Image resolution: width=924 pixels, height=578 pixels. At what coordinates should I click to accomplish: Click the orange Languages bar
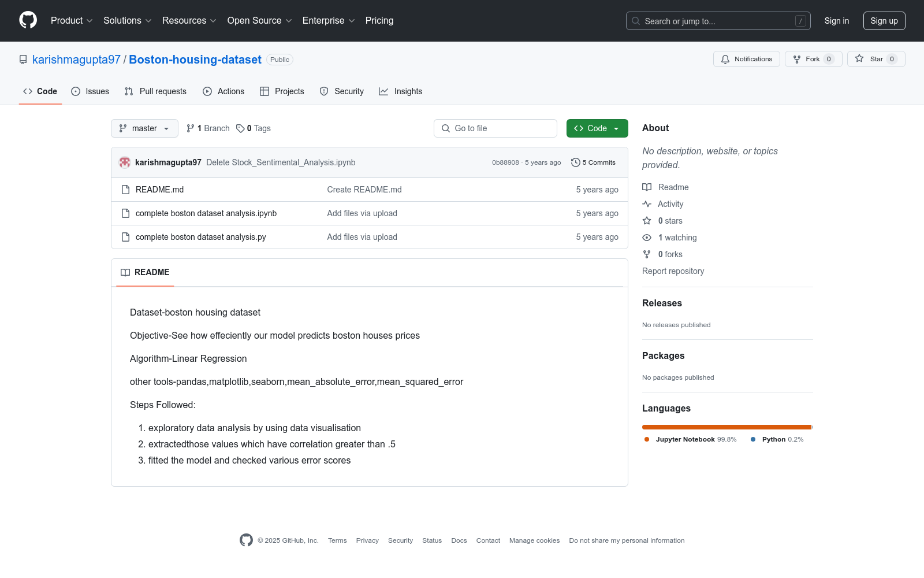pos(727,427)
